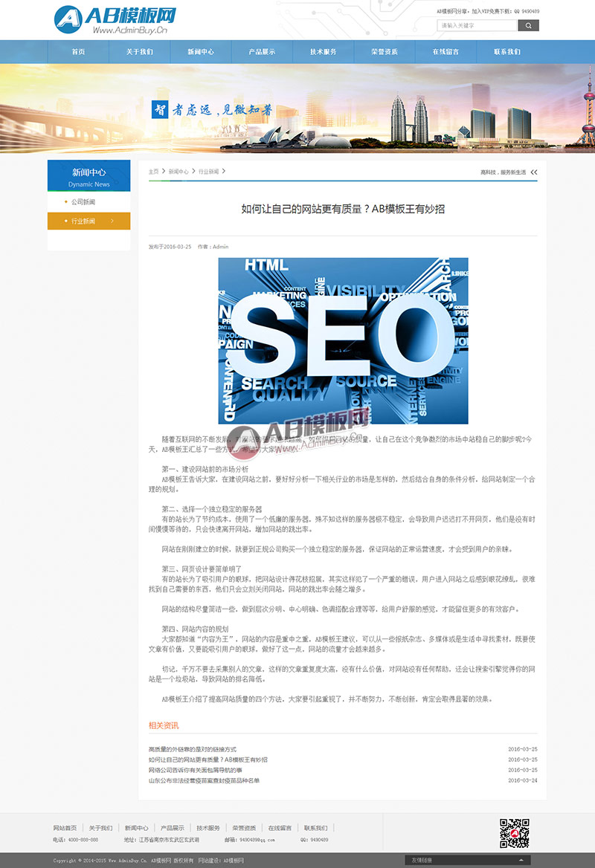Click the article title heading
Image resolution: width=595 pixels, height=868 pixels.
(343, 209)
